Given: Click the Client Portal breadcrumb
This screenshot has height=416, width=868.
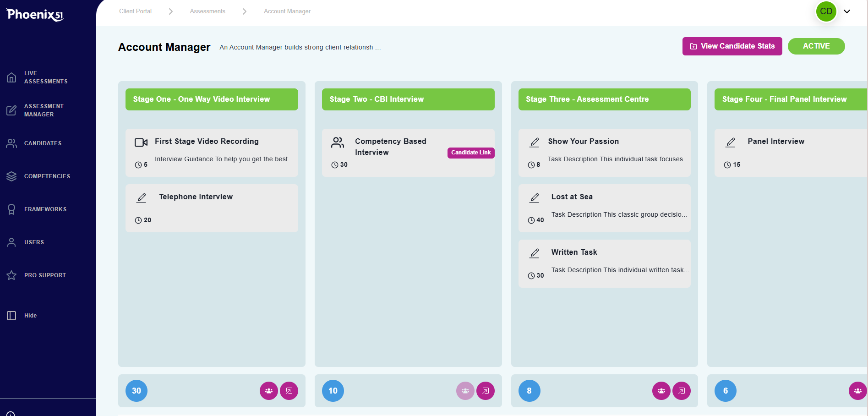Looking at the screenshot, I should pyautogui.click(x=135, y=11).
